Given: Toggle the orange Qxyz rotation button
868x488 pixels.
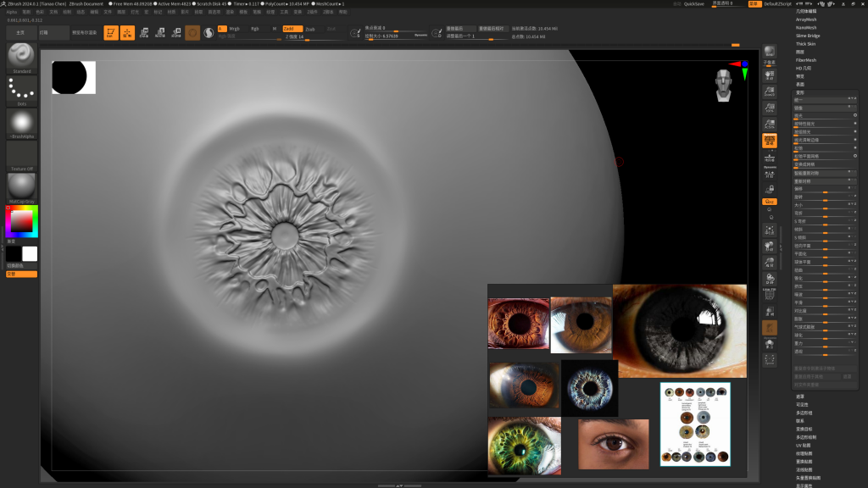Looking at the screenshot, I should click(770, 202).
